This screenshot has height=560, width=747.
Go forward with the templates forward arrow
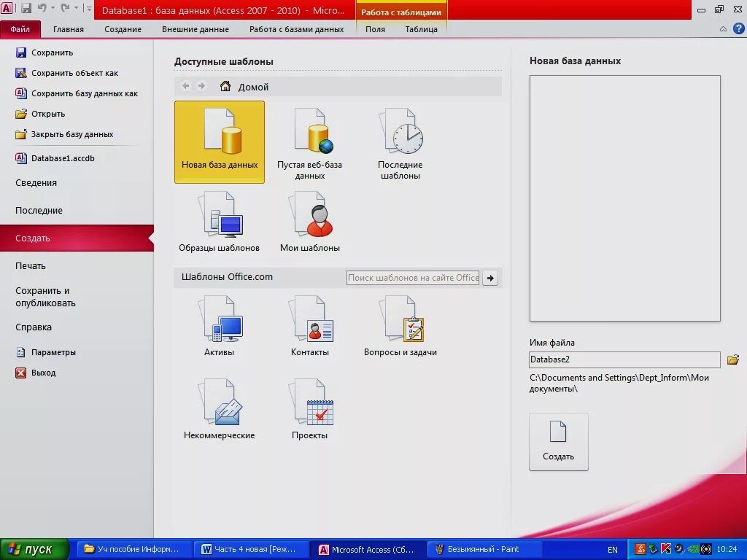pyautogui.click(x=201, y=86)
